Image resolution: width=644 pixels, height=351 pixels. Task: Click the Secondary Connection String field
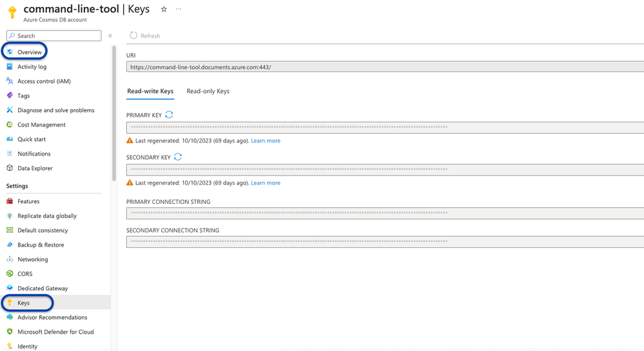pyautogui.click(x=385, y=242)
